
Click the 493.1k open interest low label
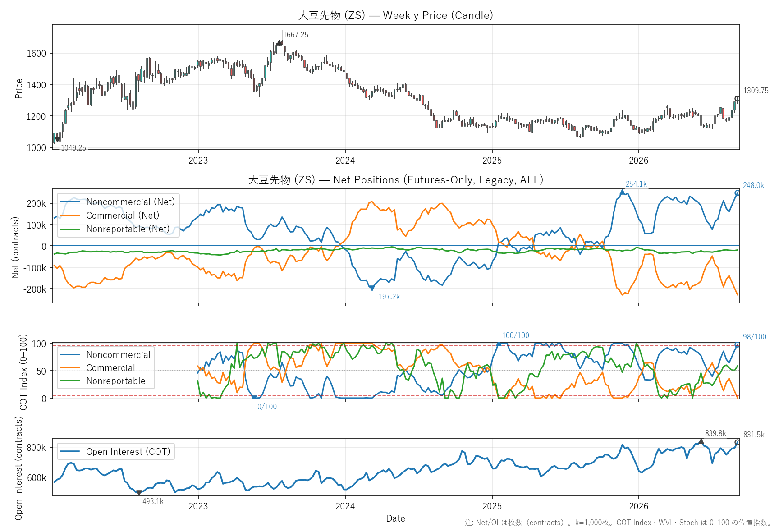[x=153, y=501]
